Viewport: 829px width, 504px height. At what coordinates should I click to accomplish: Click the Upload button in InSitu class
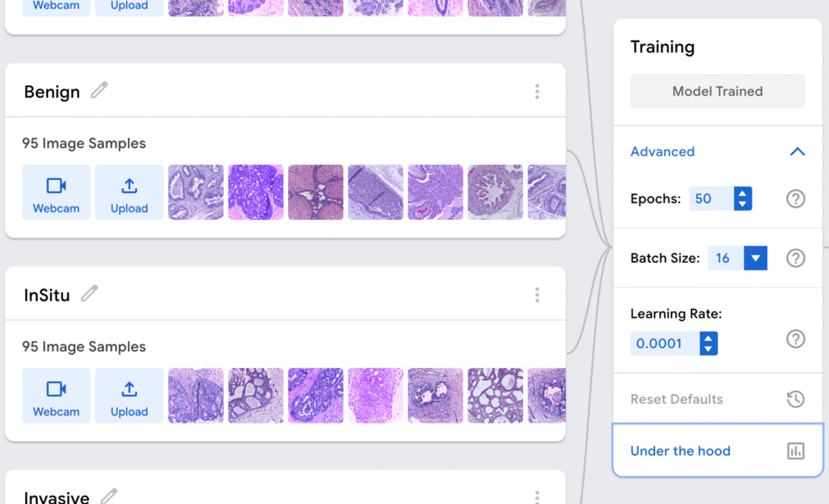(x=129, y=396)
